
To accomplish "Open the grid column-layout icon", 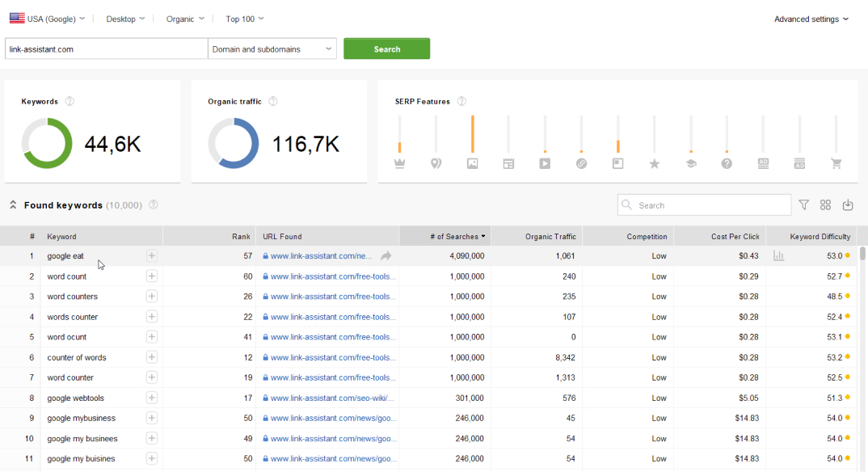I will tap(825, 205).
